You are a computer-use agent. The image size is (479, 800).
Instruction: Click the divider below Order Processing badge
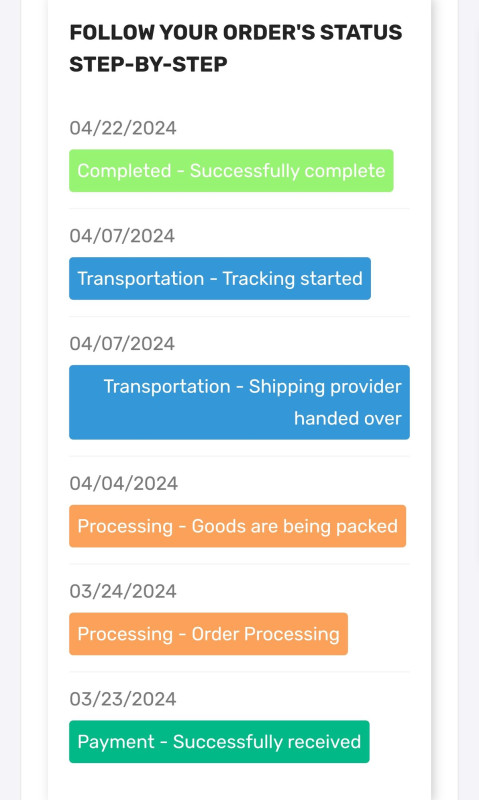click(239, 671)
